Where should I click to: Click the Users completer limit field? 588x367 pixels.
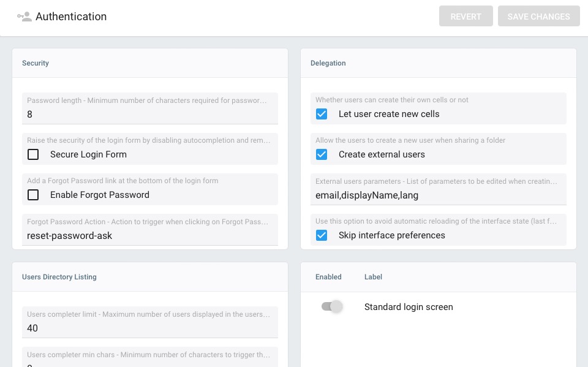point(149,328)
